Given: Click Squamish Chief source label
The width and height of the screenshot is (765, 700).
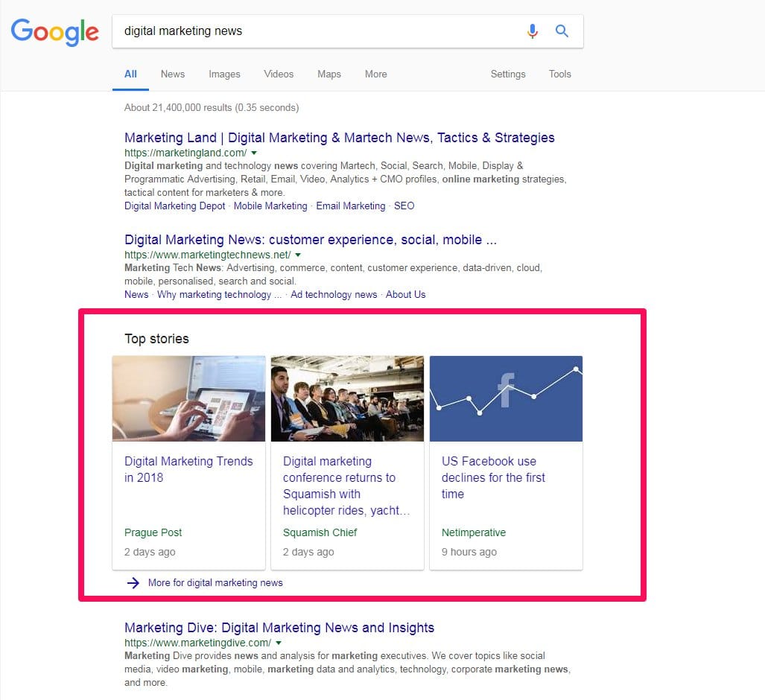Looking at the screenshot, I should pyautogui.click(x=320, y=532).
